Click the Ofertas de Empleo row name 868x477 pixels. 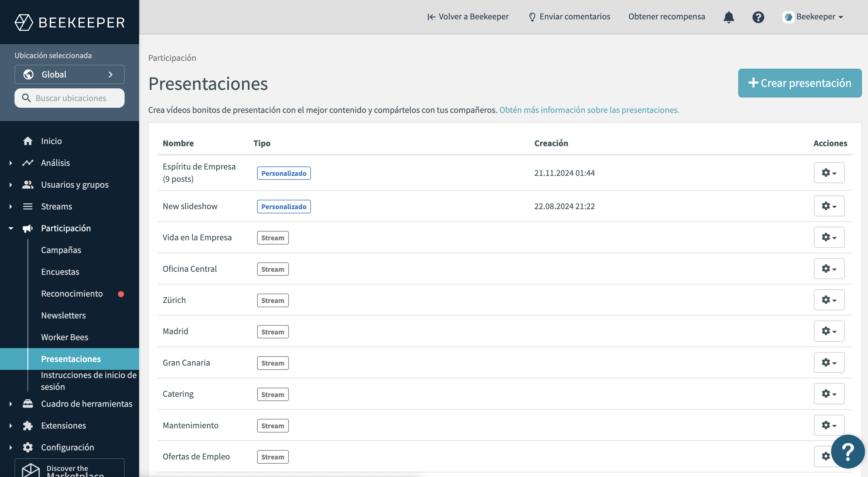pyautogui.click(x=196, y=456)
